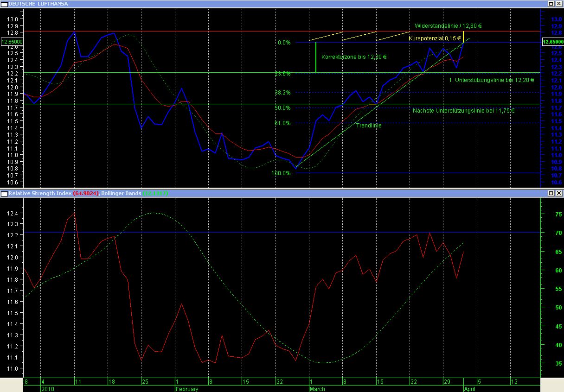564x392 pixels.
Task: Click the 38.2% Fibonacci retracement label
Action: coord(282,93)
